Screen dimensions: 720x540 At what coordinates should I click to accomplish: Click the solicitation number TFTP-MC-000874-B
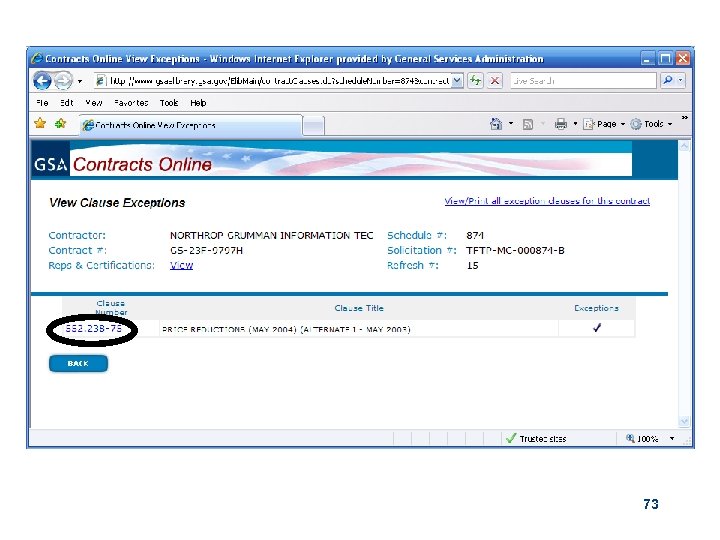(x=515, y=251)
